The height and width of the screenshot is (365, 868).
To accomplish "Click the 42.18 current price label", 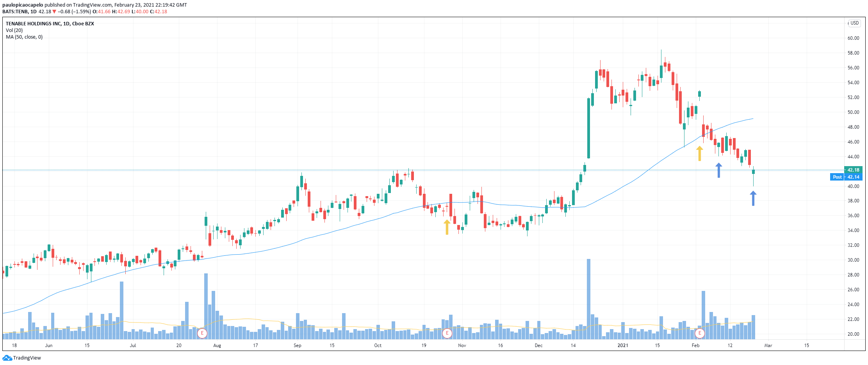I will tap(853, 170).
